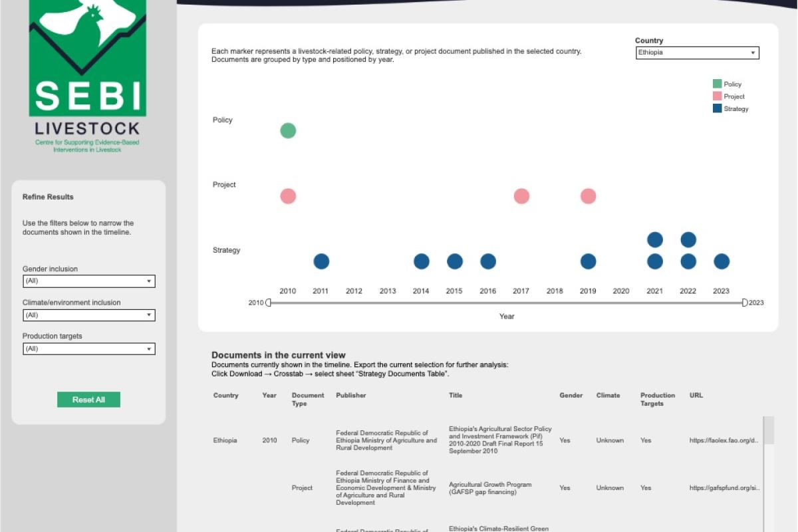This screenshot has height=532, width=798.
Task: Open the Country dropdown showing Ethiopia
Action: (x=697, y=53)
